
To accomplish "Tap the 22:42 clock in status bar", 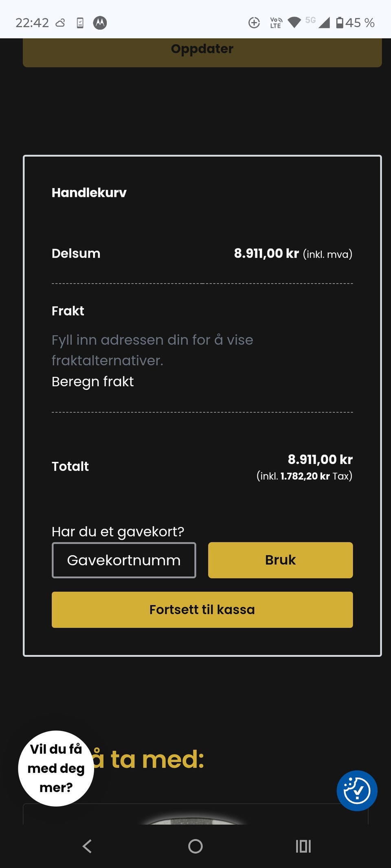I will [x=32, y=23].
